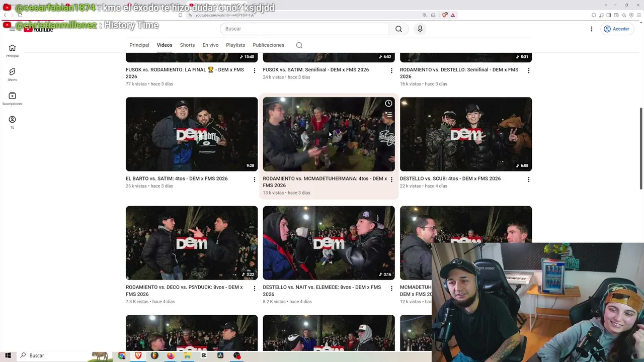Screen dimensions: 644x362
Task: Switch to Publicaciones tab
Action: [268, 45]
